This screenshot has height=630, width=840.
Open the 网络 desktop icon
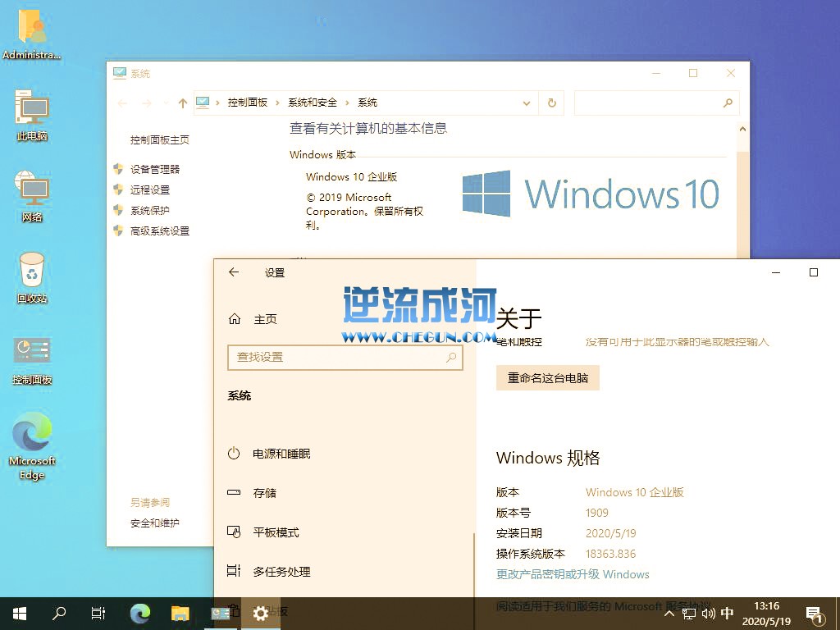[x=32, y=196]
